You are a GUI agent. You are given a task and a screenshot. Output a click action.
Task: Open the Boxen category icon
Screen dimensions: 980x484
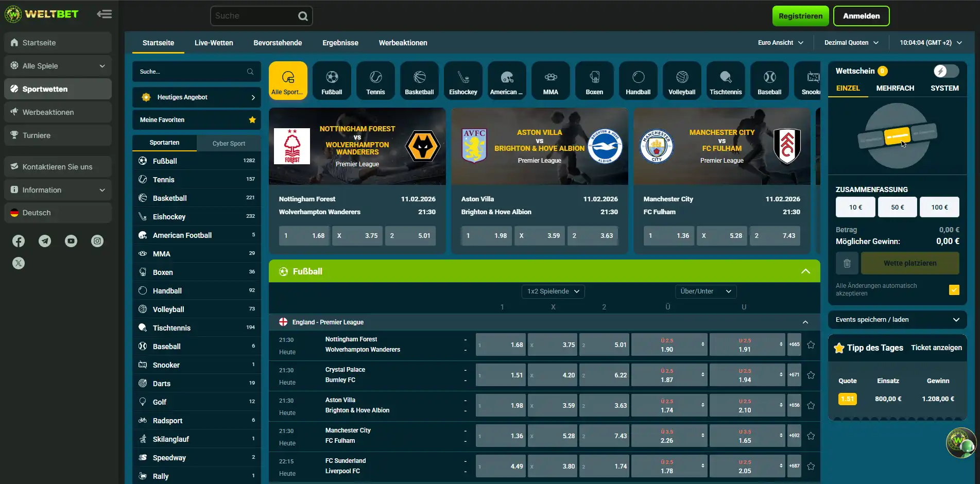coord(594,80)
